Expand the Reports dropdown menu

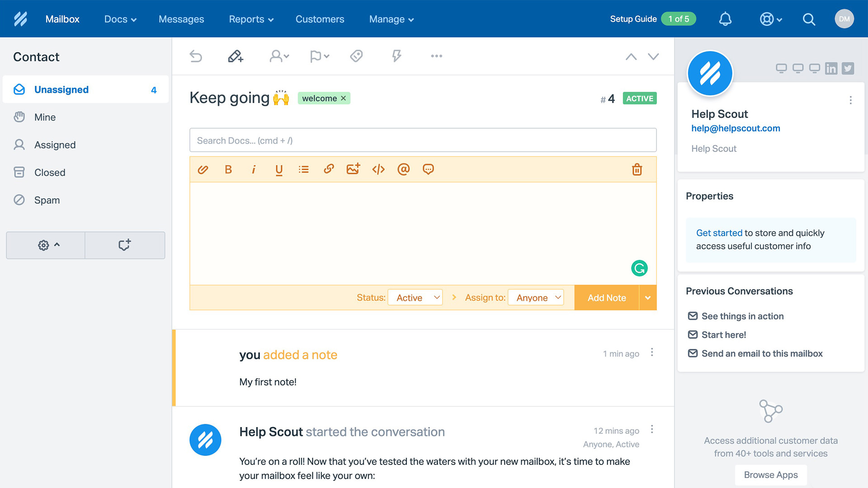(x=251, y=19)
